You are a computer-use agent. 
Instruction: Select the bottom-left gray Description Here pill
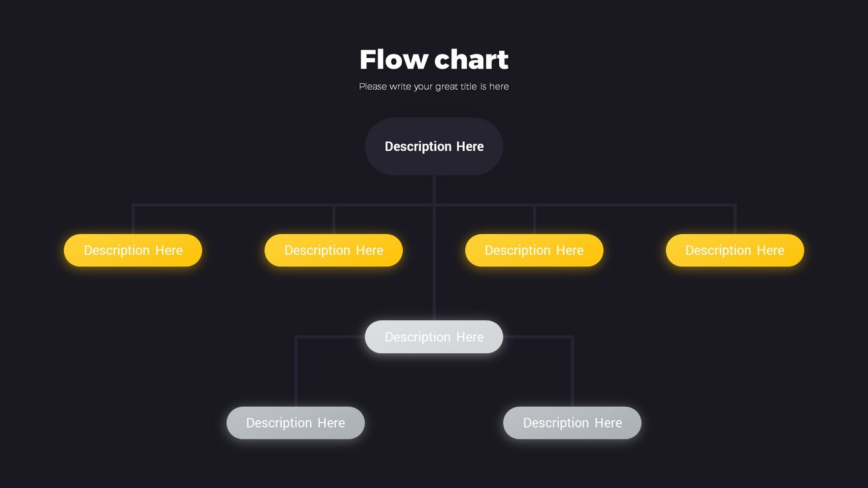(296, 423)
